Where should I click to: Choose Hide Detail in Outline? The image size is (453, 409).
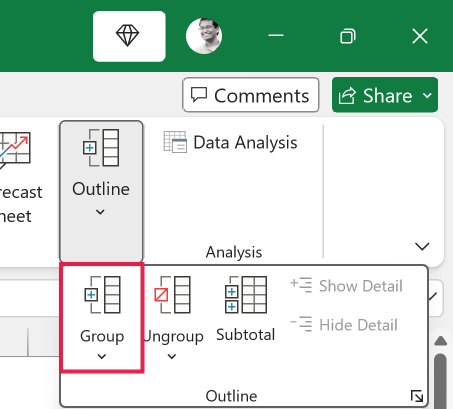tap(344, 325)
